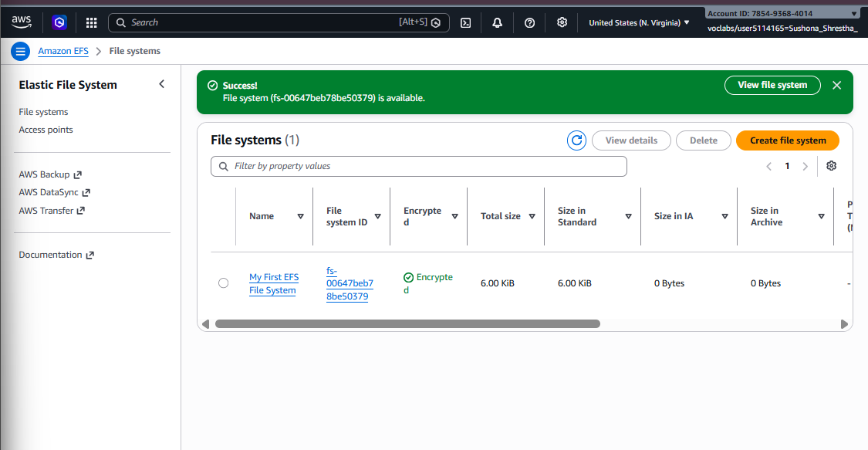Image resolution: width=868 pixels, height=450 pixels.
Task: Open the top bar settings gear
Action: (562, 22)
